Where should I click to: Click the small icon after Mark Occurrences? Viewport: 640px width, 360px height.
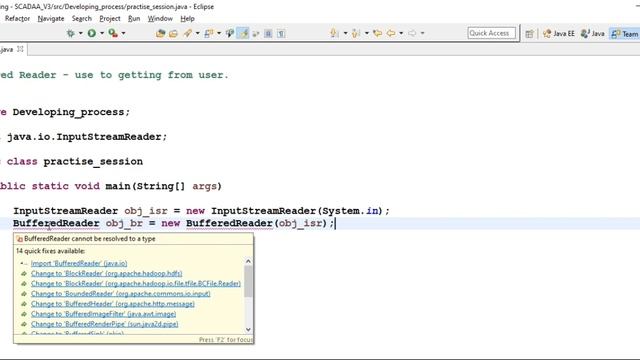(x=256, y=34)
